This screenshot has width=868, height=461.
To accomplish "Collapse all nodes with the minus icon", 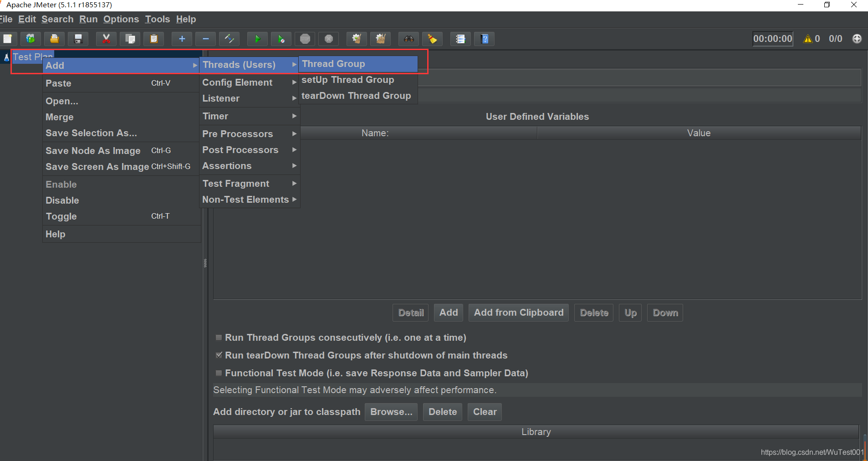I will coord(205,39).
